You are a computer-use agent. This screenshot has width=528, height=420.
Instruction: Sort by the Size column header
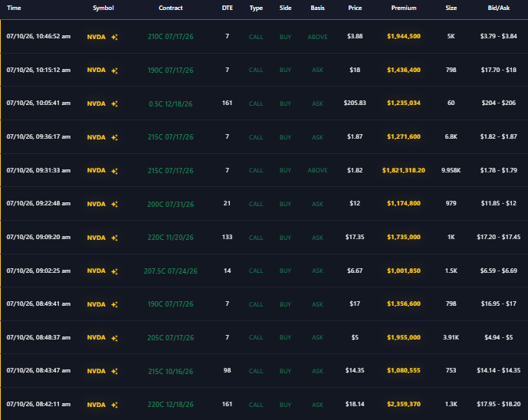pyautogui.click(x=451, y=8)
